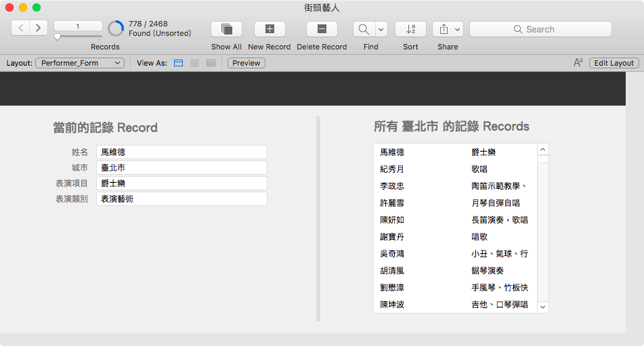Click the portal scroll up arrow

[x=543, y=150]
